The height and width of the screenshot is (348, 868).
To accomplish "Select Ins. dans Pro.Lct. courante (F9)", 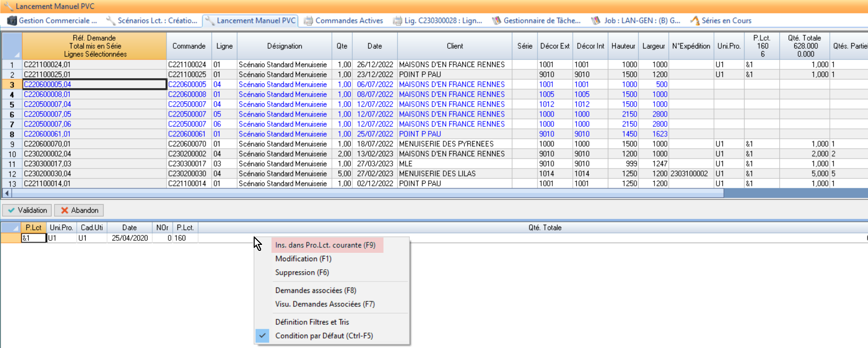I will click(325, 245).
